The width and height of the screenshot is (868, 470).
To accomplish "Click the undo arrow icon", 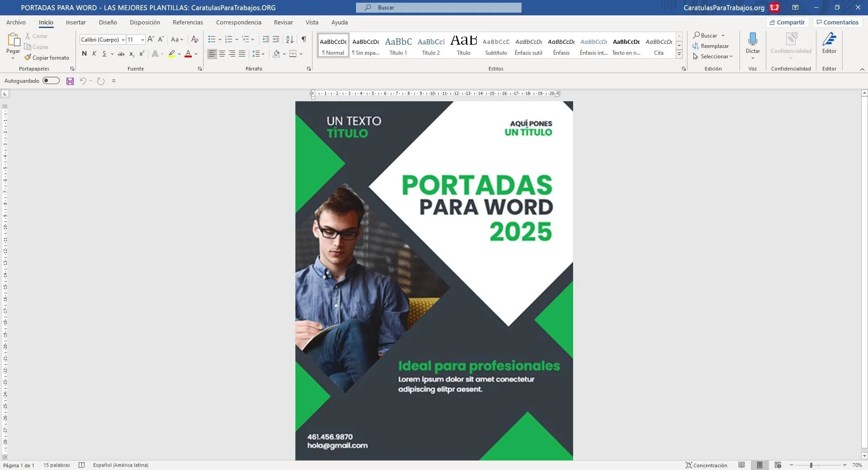I will [x=83, y=81].
